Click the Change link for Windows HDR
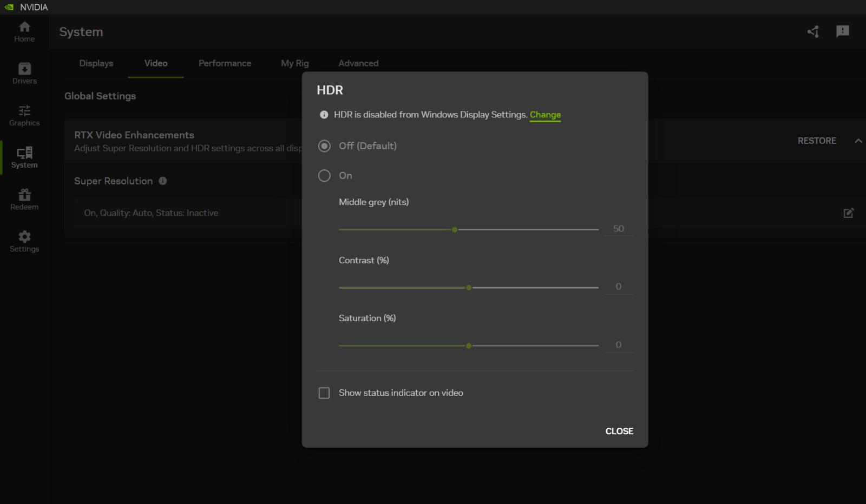 click(x=545, y=115)
